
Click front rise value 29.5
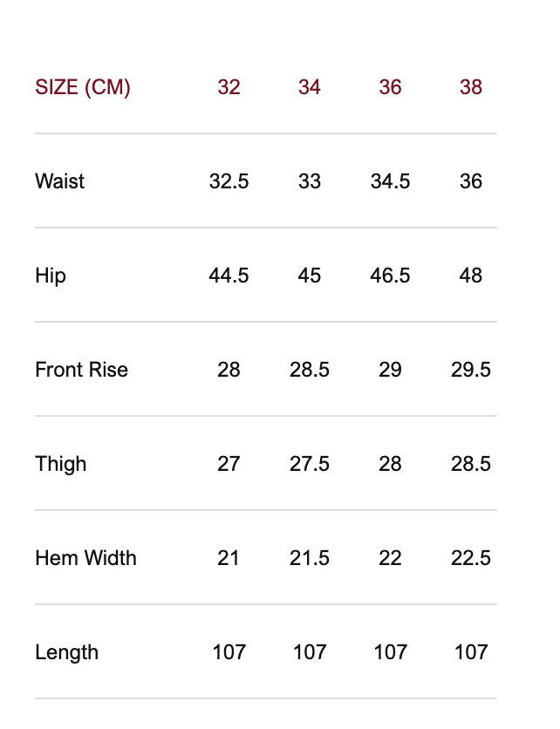tap(471, 370)
